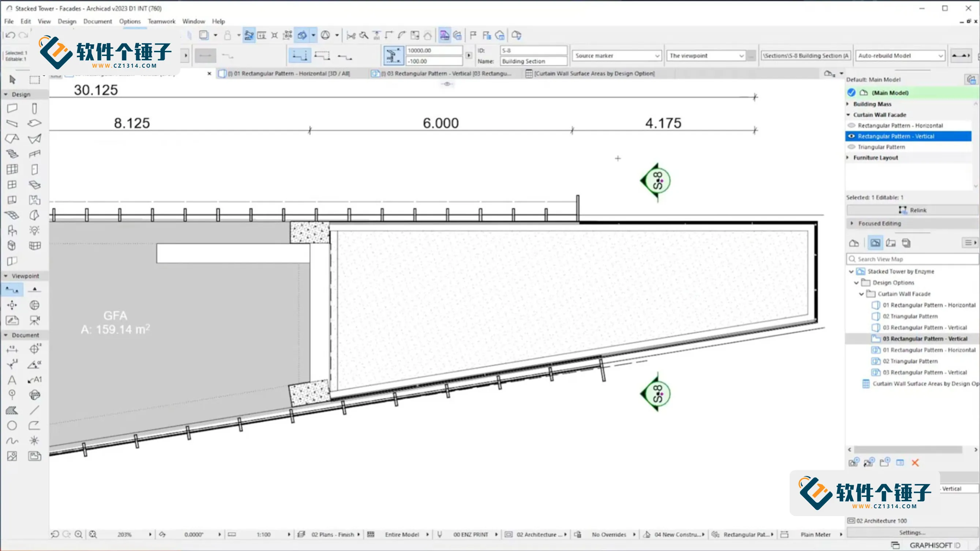The height and width of the screenshot is (551, 980).
Task: Open the File menu
Action: (9, 21)
